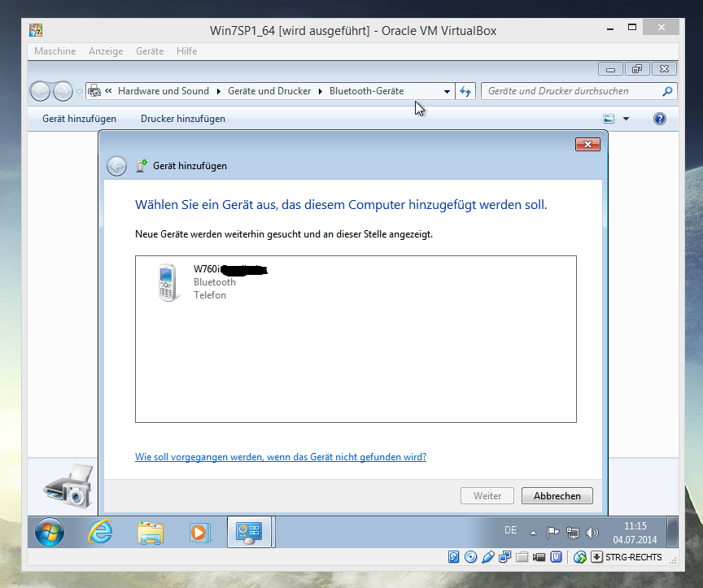Click the guest clock showing 11:15
703x588 pixels.
[635, 533]
